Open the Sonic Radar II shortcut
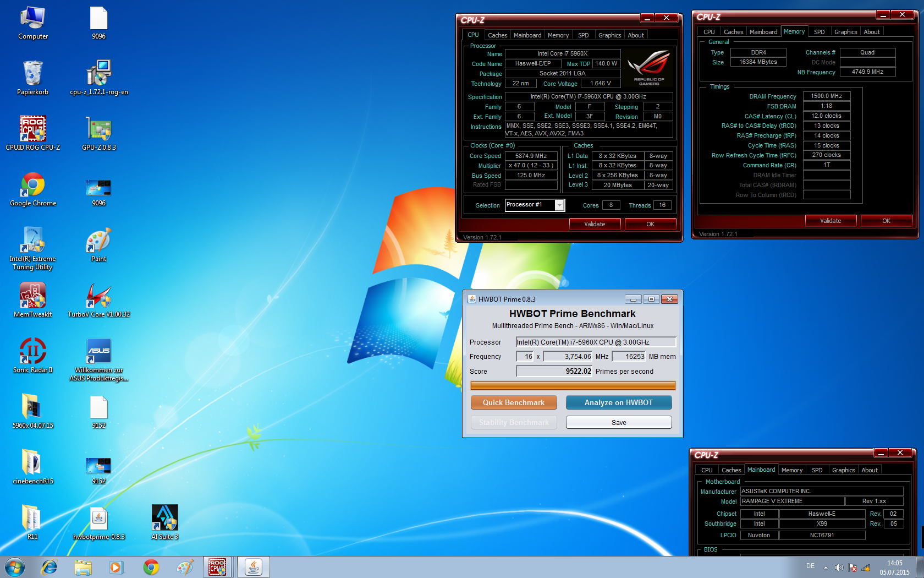924x578 pixels. pyautogui.click(x=33, y=356)
